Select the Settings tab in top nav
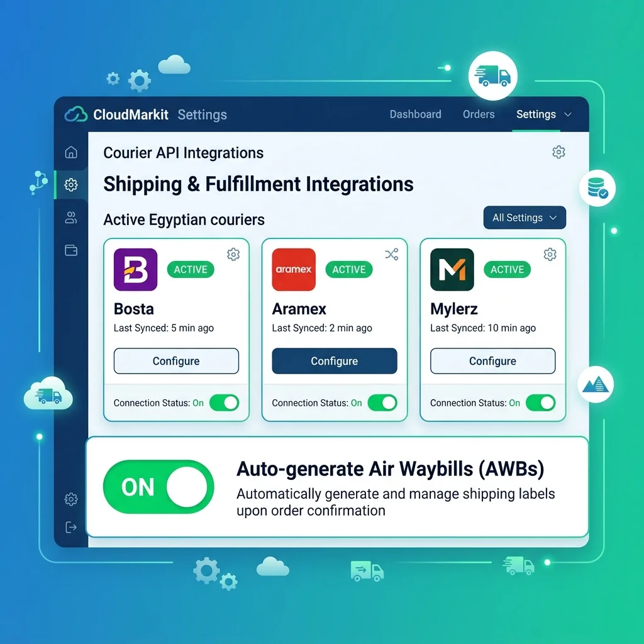The width and height of the screenshot is (644, 644). 536,114
